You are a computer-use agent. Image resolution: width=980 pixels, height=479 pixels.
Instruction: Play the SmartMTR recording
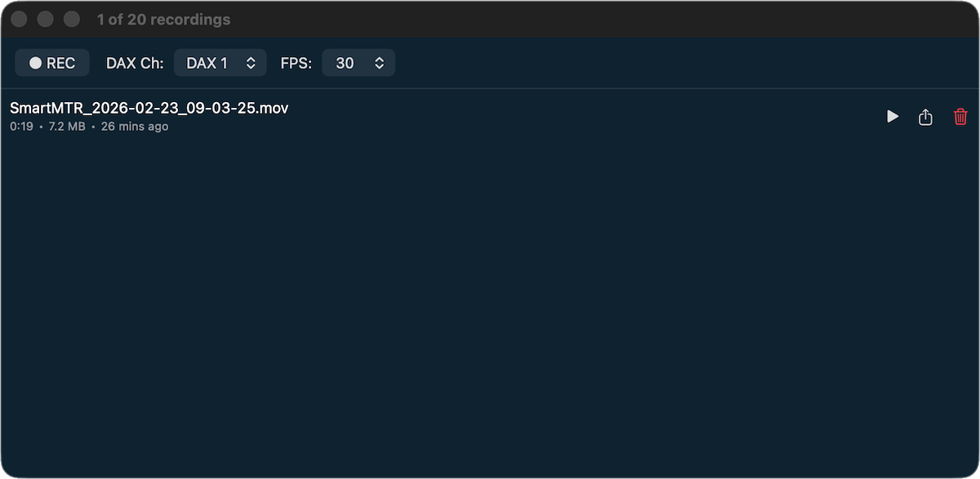[x=893, y=117]
